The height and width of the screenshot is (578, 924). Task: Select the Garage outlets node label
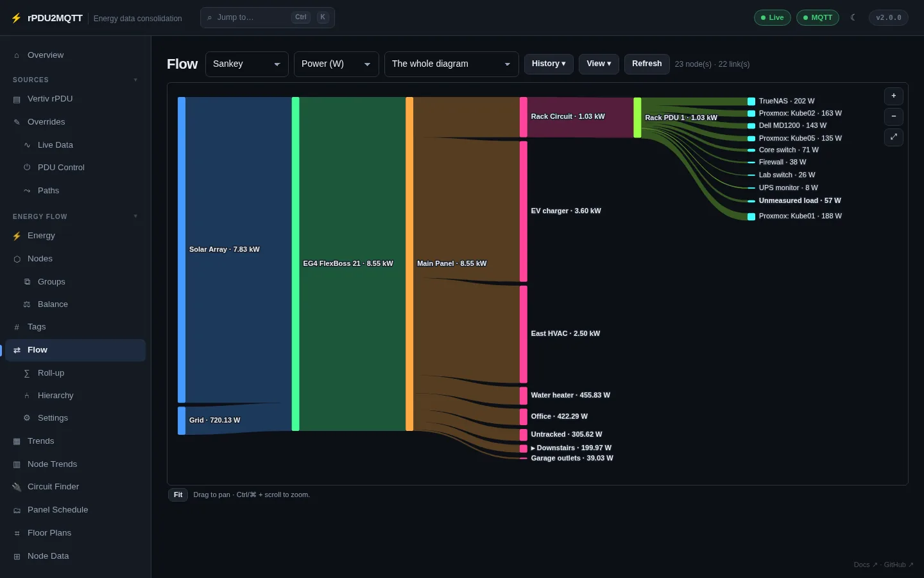[572, 458]
